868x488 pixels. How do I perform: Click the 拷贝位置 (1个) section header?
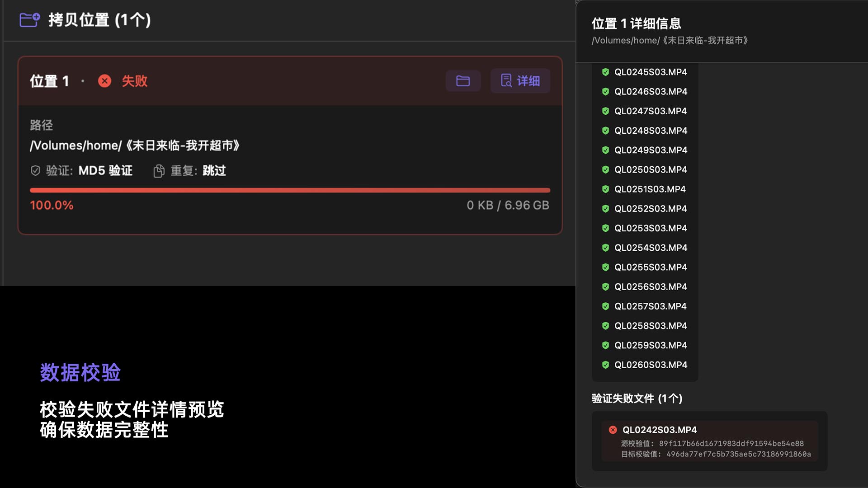pyautogui.click(x=99, y=20)
